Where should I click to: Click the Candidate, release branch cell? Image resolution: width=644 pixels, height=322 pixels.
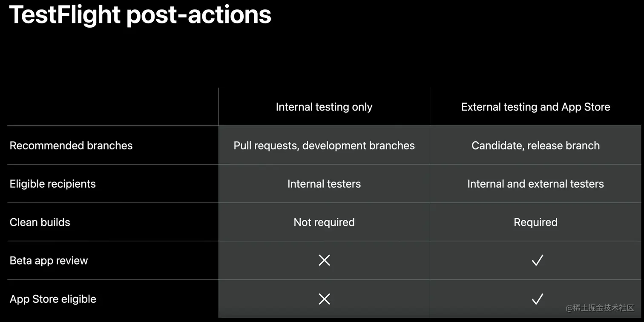(x=535, y=145)
